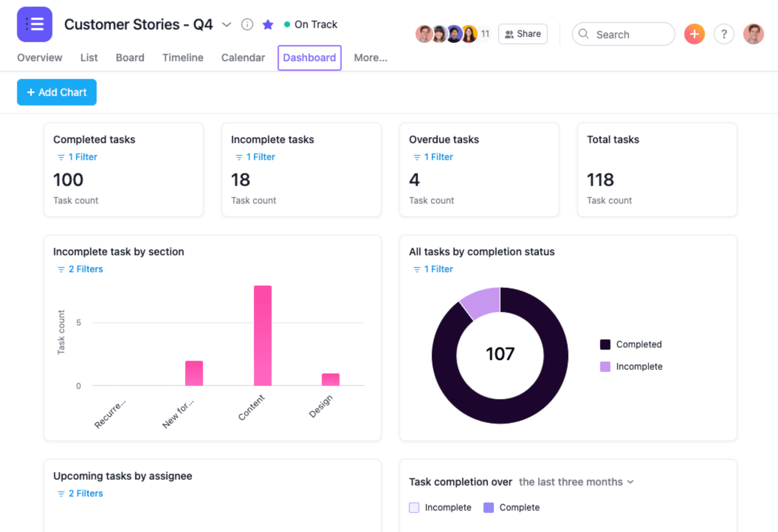The width and height of the screenshot is (778, 532).
Task: Click the Add Chart button
Action: coord(57,92)
